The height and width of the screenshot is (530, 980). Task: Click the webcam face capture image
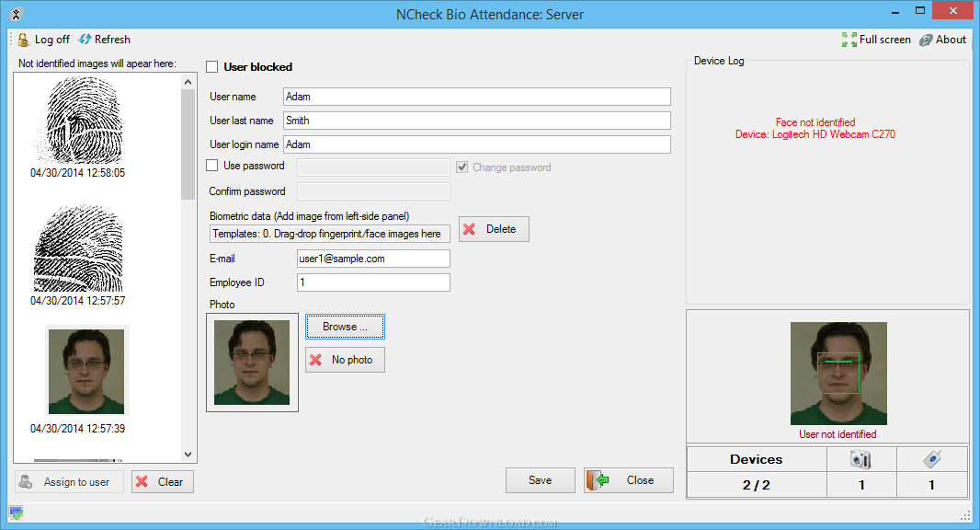(838, 373)
